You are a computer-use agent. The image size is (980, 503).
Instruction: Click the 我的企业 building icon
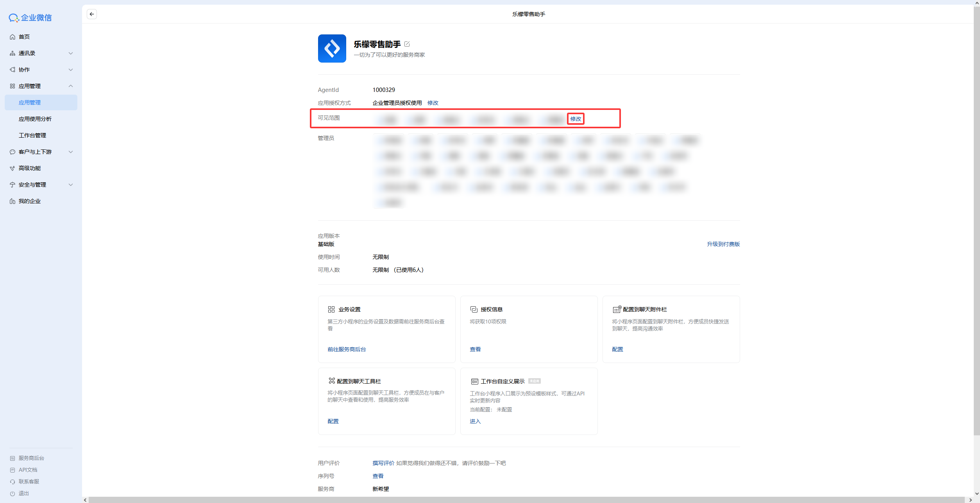[x=13, y=201]
